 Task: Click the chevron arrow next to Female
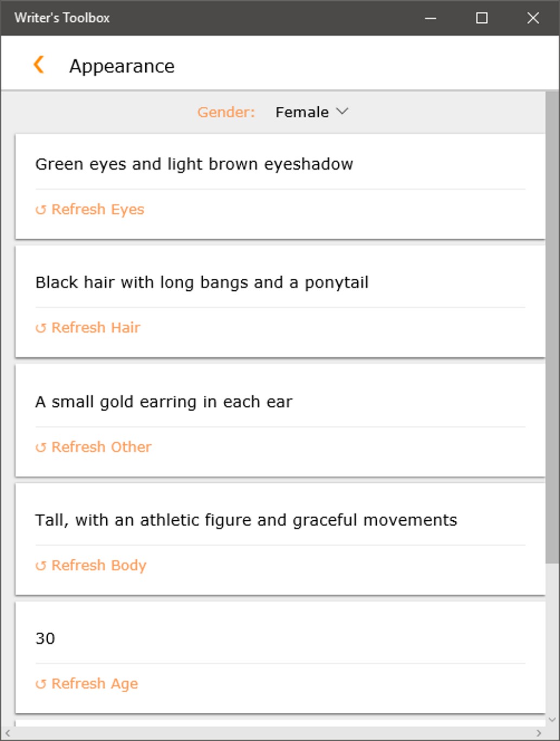pos(342,111)
